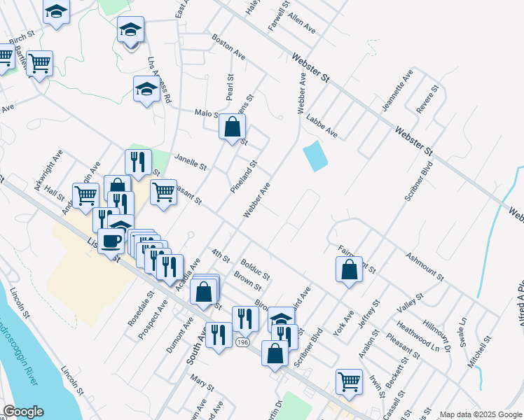Select the Janelle St street label
The height and width of the screenshot is (420, 524).
click(x=191, y=162)
